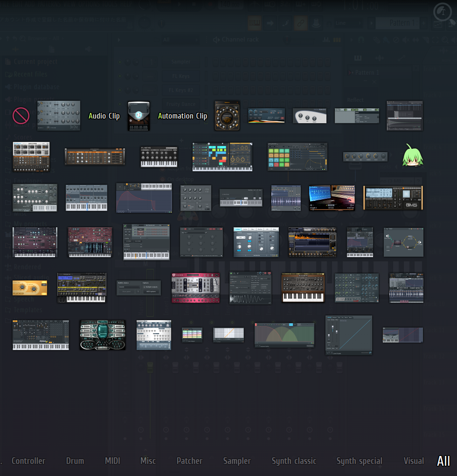Pick Fruity Dance green-haired character

(413, 155)
